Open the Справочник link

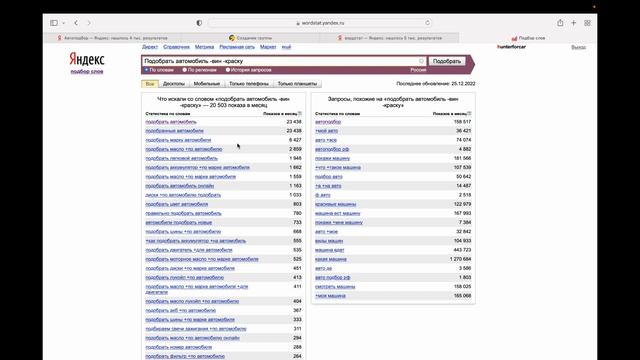tap(176, 47)
